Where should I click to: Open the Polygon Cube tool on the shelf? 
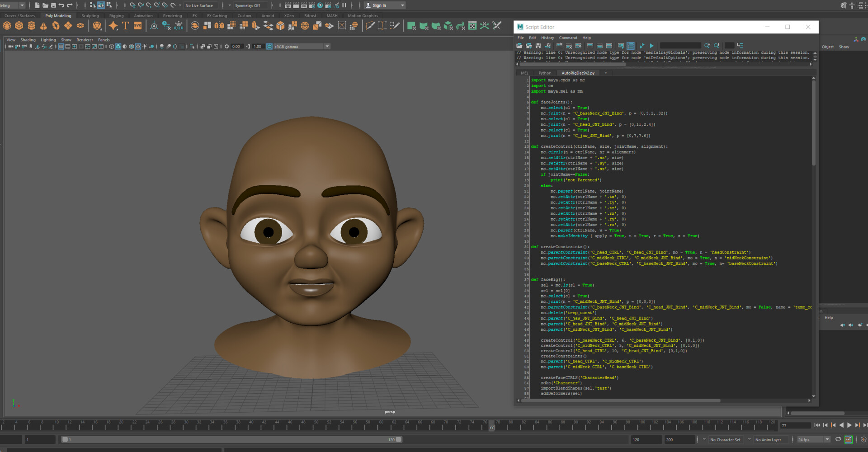[19, 26]
